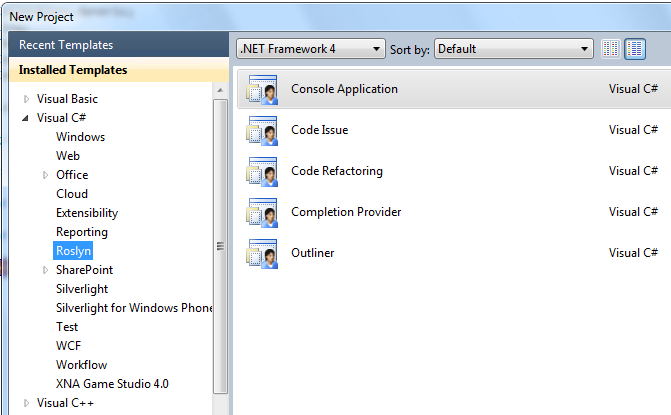Select the Outliner template icon
671x415 pixels.
(x=262, y=254)
